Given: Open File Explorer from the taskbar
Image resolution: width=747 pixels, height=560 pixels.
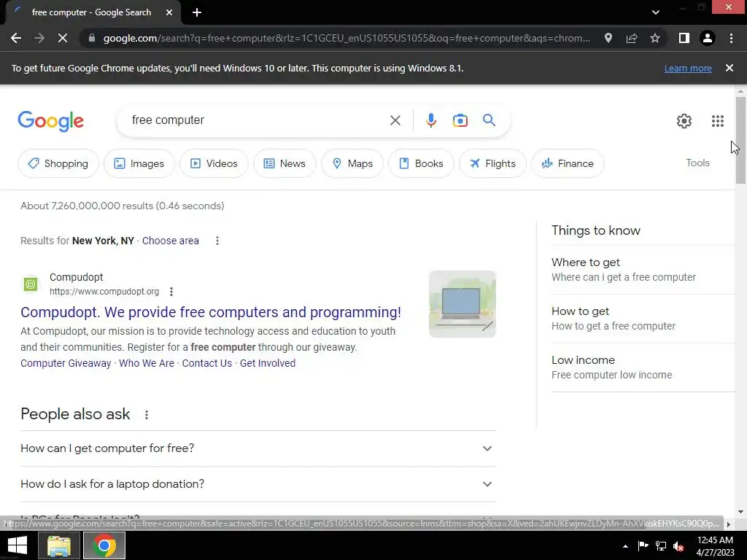Looking at the screenshot, I should coord(58,545).
